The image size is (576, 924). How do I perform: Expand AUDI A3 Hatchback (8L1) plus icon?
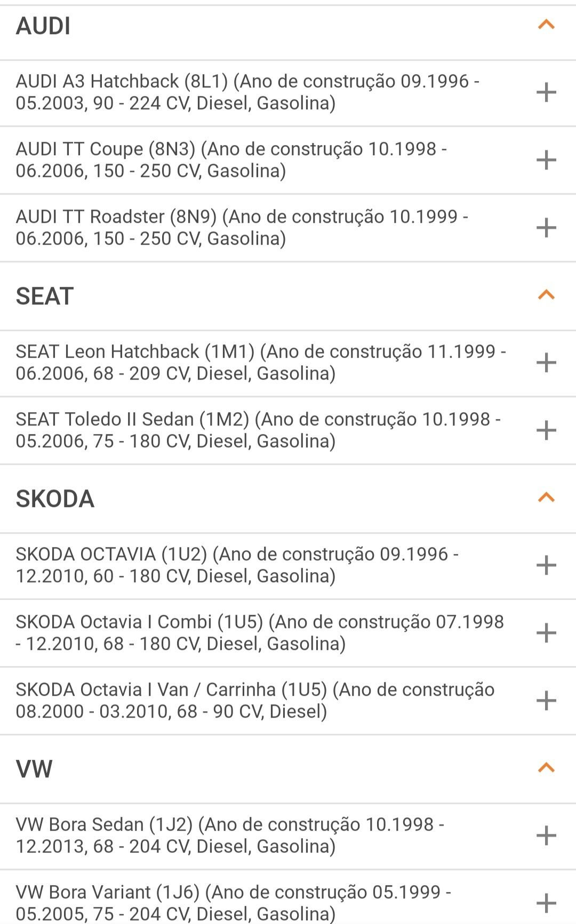point(546,92)
